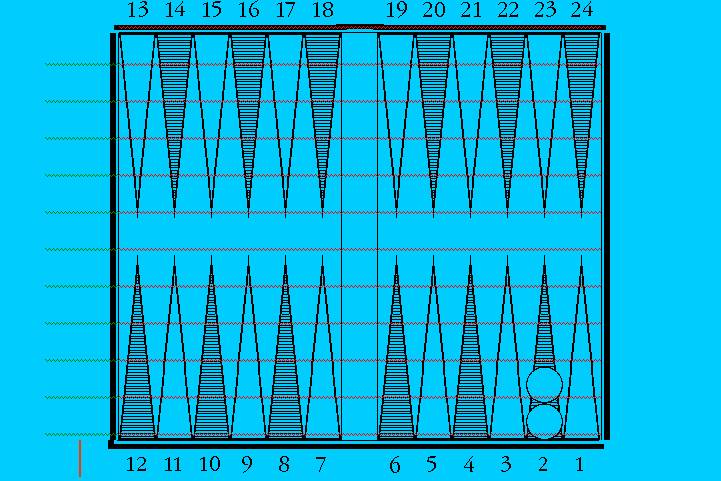Choose the hollow triangle of point 15

coord(212,126)
